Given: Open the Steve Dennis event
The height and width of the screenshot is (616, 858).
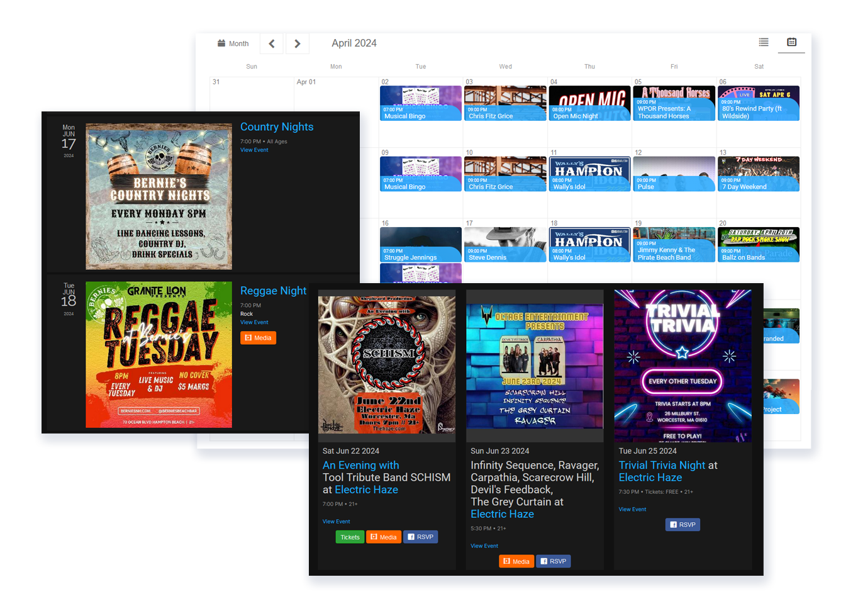Looking at the screenshot, I should point(505,245).
